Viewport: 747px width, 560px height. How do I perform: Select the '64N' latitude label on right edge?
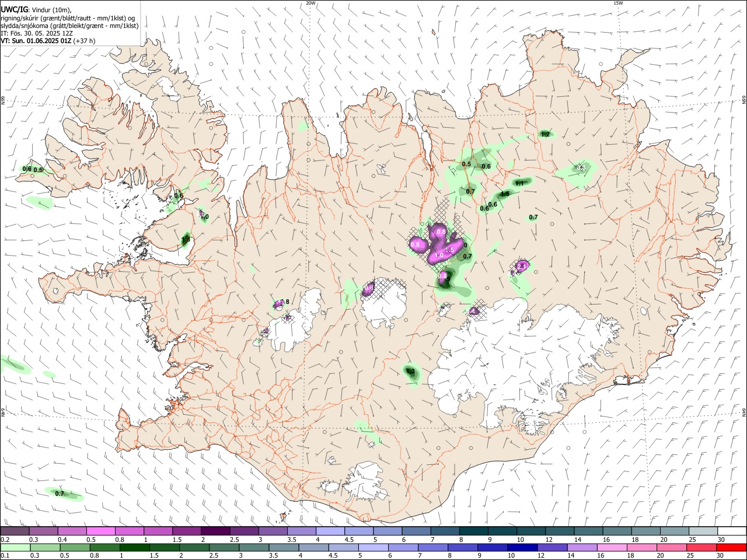(744, 412)
